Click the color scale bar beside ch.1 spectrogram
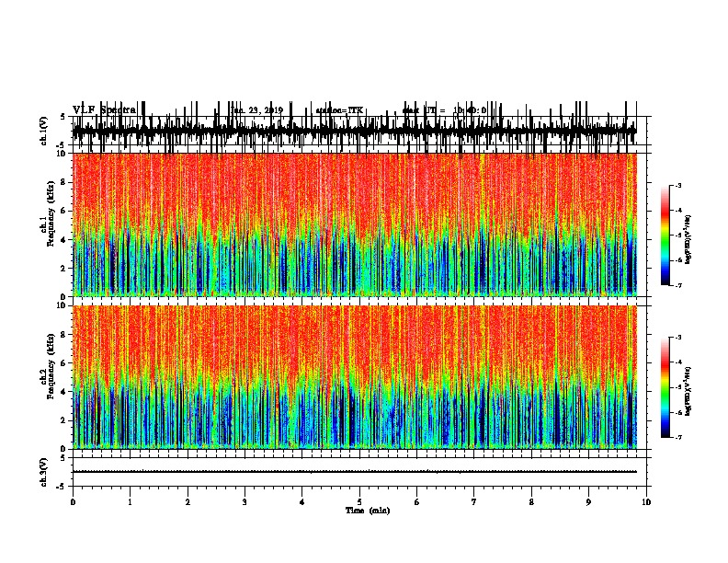Screen dimensions: 728x563 click(665, 236)
